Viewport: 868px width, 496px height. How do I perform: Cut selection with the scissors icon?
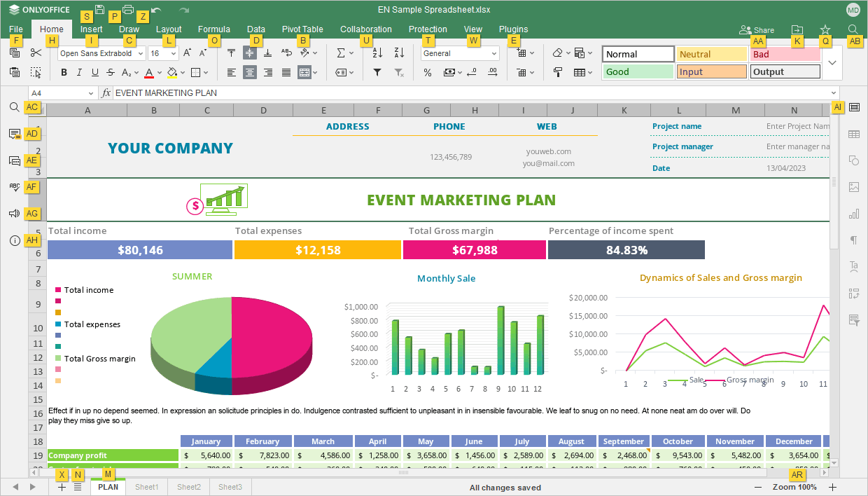pyautogui.click(x=36, y=53)
